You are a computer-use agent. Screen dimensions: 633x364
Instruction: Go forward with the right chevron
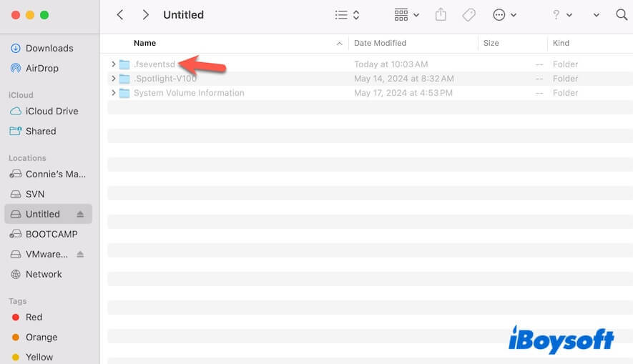[145, 15]
